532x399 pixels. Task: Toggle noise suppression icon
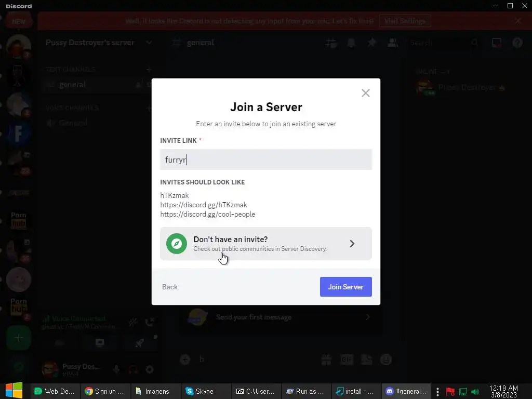tap(132, 322)
